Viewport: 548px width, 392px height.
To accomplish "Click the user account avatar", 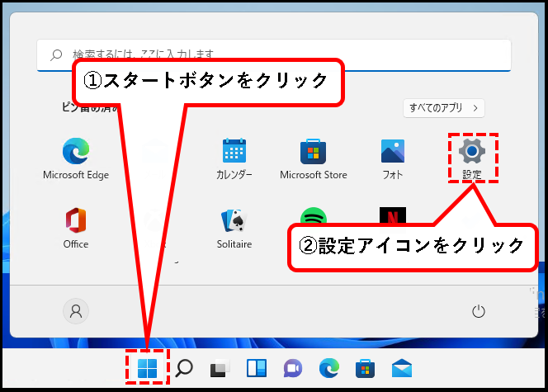I will 76,311.
